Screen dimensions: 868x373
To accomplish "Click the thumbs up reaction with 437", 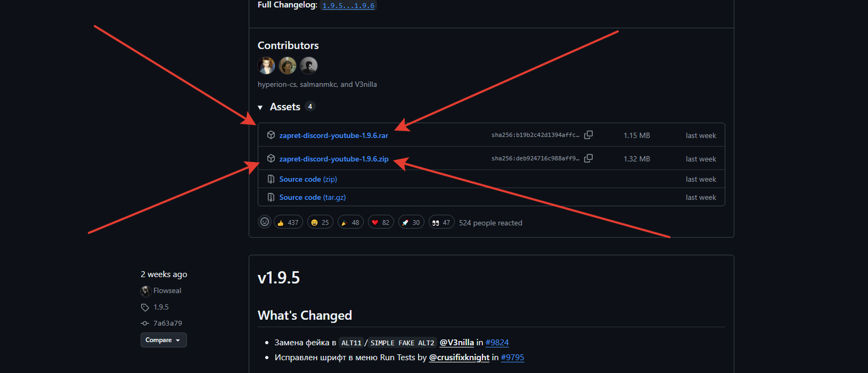I will [x=288, y=222].
